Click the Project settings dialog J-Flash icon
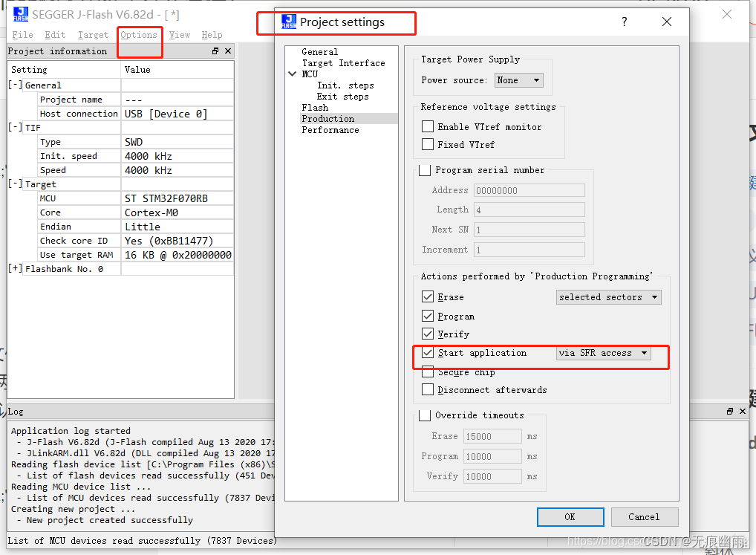The image size is (756, 555). tap(288, 22)
